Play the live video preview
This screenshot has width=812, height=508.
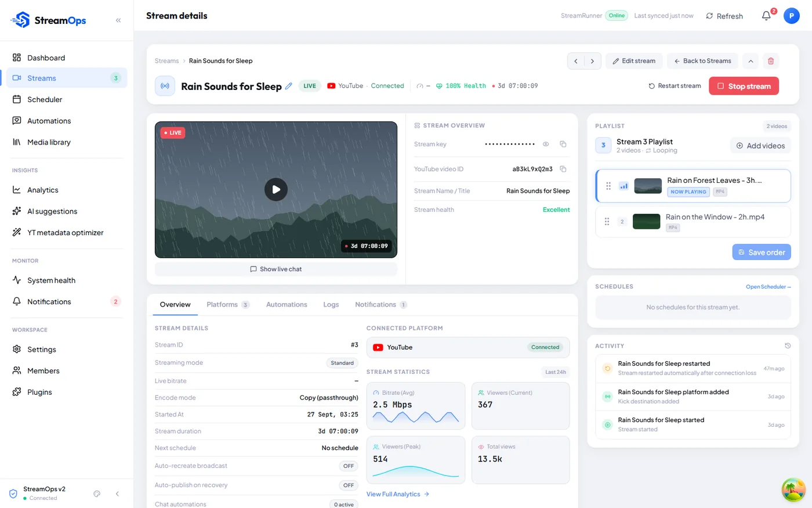tap(276, 189)
